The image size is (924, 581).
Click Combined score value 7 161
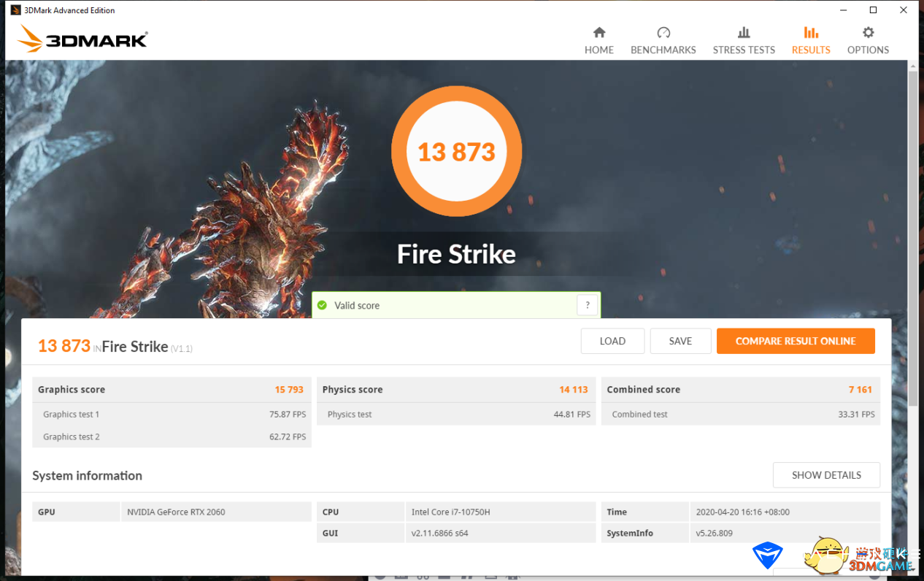(x=861, y=390)
